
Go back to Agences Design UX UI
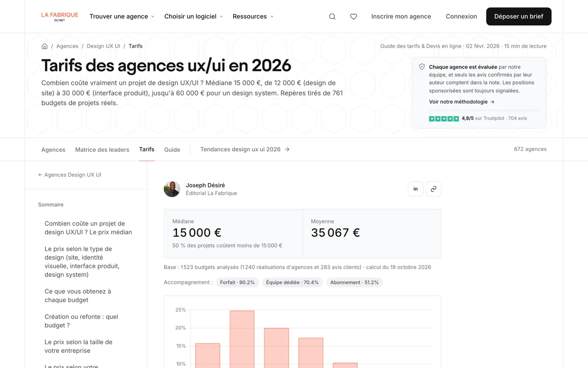click(70, 175)
